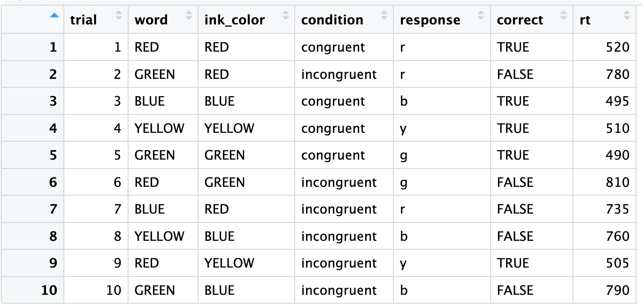Screen dimensions: 644x307
Task: Click sort arrows on condition column
Action: tap(384, 16)
